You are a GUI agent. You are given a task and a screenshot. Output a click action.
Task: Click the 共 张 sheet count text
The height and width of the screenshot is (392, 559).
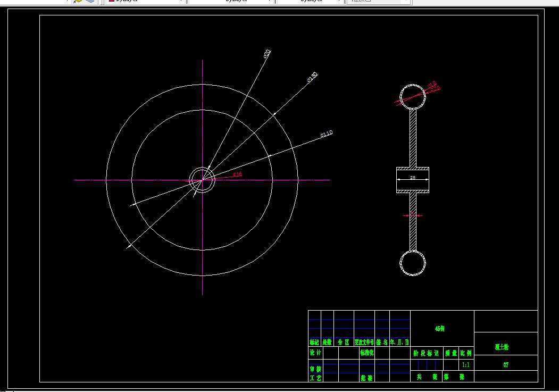pyautogui.click(x=427, y=377)
